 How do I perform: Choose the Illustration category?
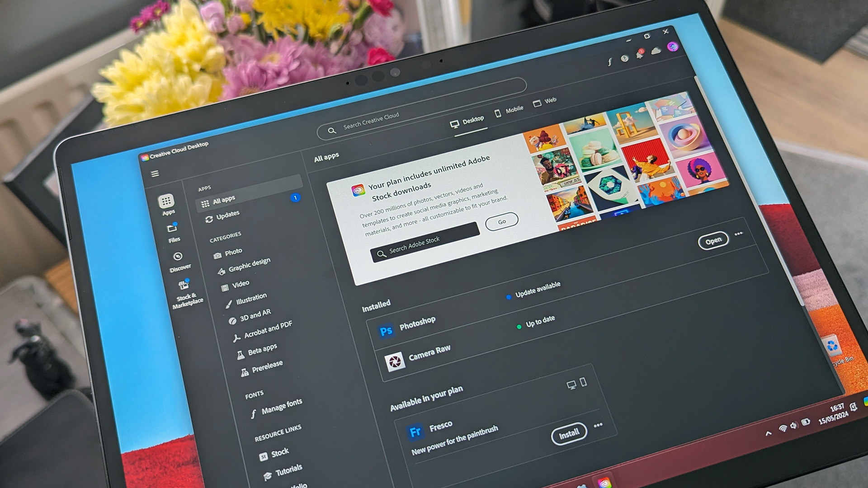pyautogui.click(x=246, y=300)
